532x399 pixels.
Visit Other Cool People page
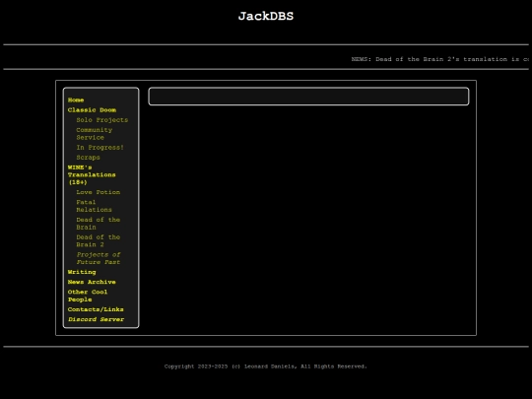pos(88,296)
